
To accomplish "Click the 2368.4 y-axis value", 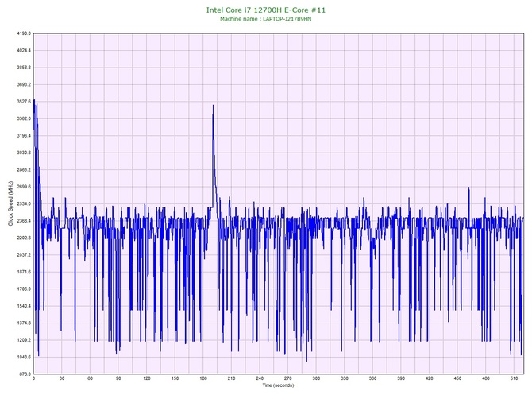I will pyautogui.click(x=24, y=221).
